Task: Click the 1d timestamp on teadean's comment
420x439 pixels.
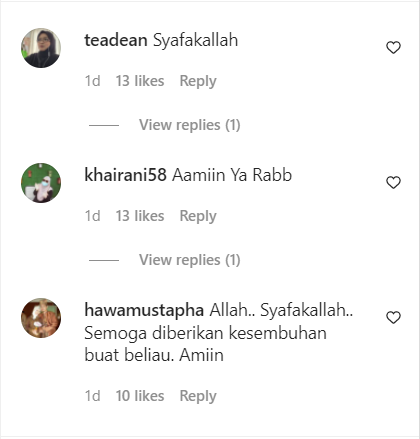Action: tap(92, 81)
